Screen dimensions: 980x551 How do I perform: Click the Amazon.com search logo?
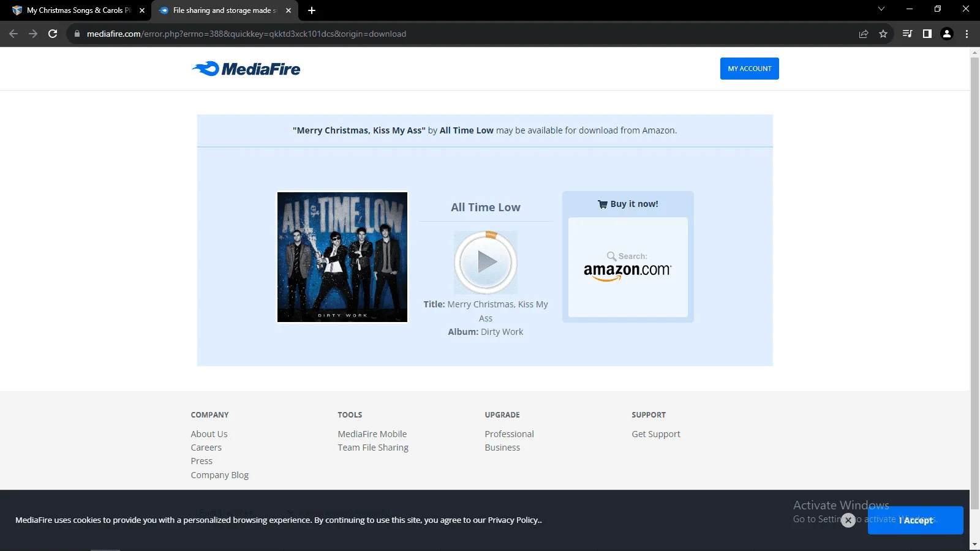(x=628, y=267)
